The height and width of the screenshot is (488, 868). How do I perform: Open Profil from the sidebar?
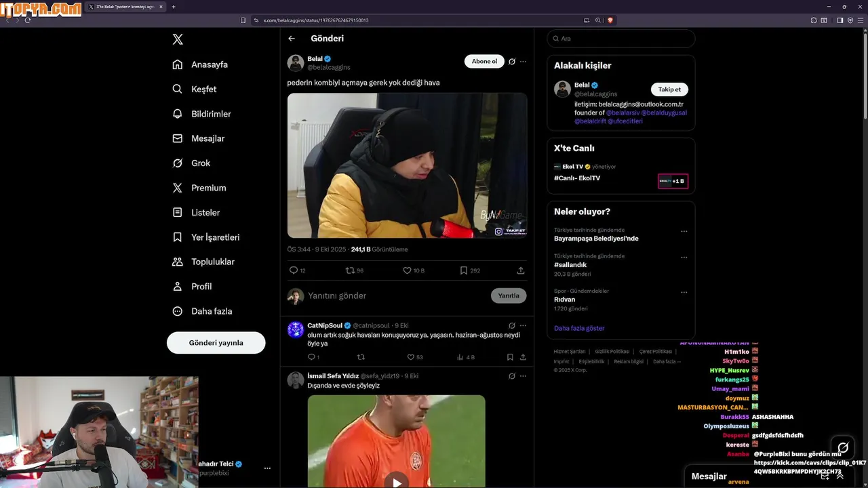[x=192, y=287]
